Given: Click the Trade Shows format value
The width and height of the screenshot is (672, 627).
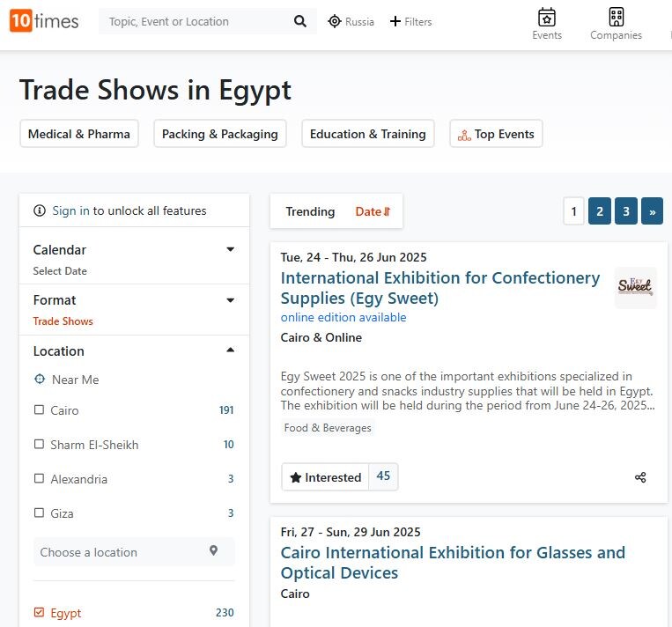Looking at the screenshot, I should (63, 321).
